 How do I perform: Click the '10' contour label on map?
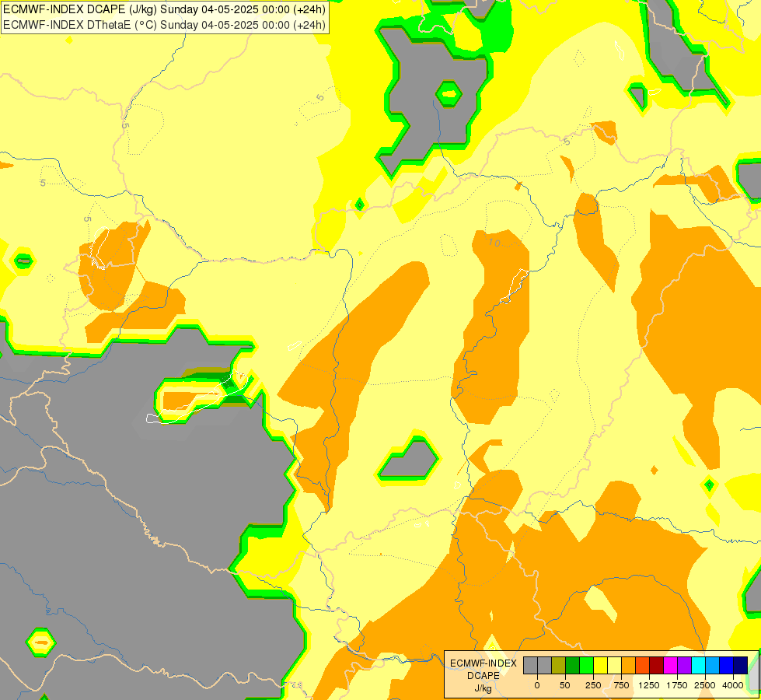point(494,243)
